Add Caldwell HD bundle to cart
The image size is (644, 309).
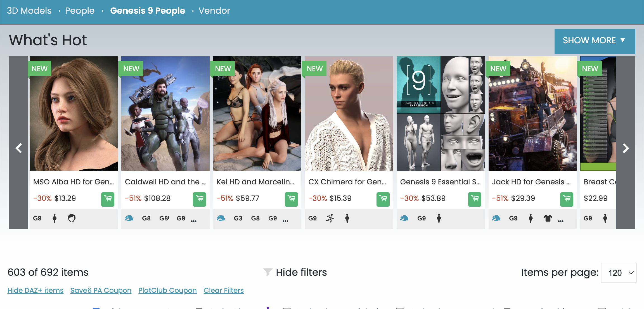tap(199, 199)
